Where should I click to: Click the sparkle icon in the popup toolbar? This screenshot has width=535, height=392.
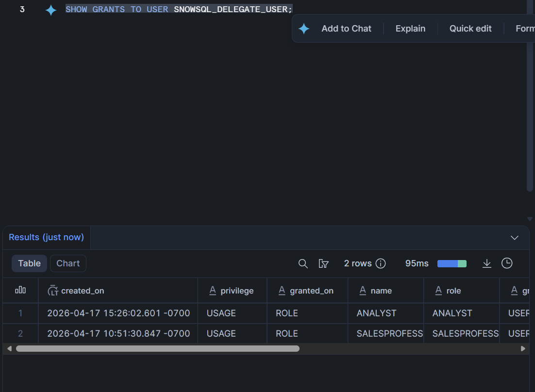(303, 29)
